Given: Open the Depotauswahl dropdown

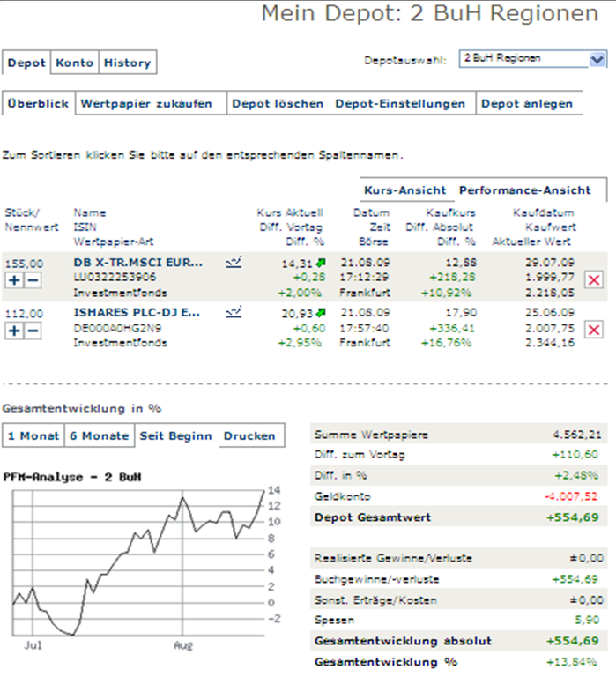Looking at the screenshot, I should (x=597, y=59).
